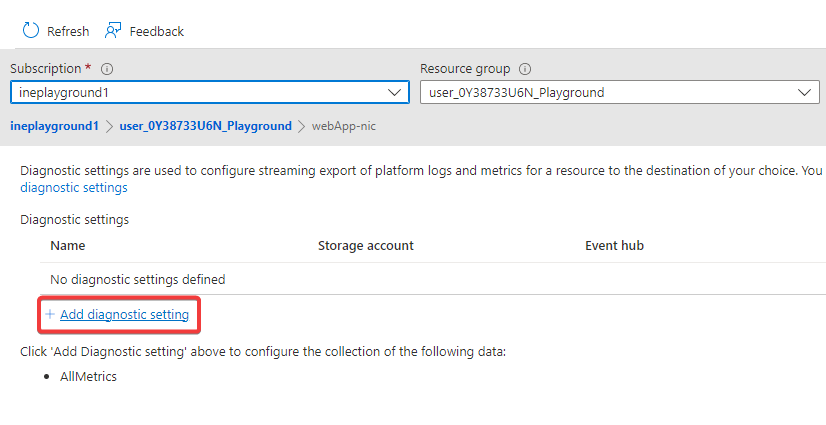Expand the Resource group dropdown arrow
The width and height of the screenshot is (826, 425).
[x=805, y=93]
